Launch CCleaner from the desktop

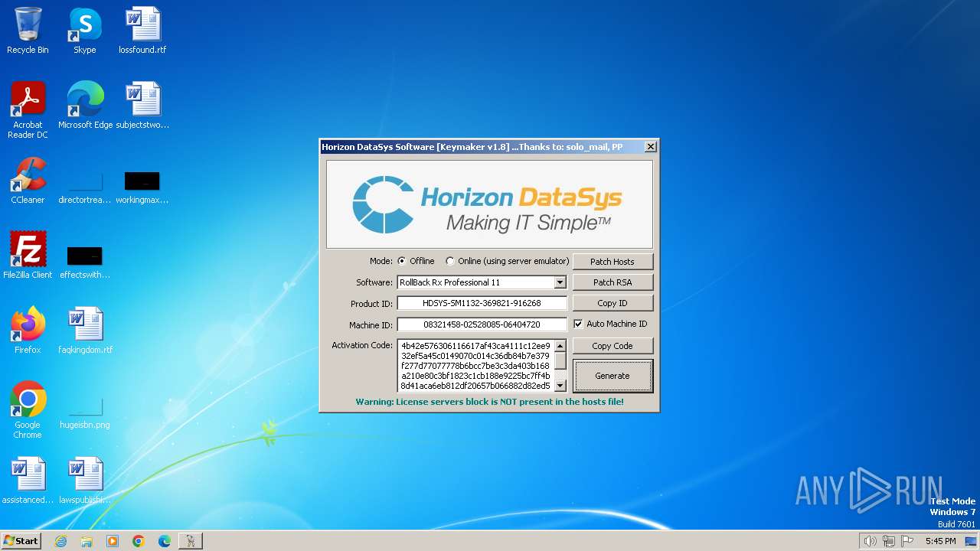(x=28, y=180)
